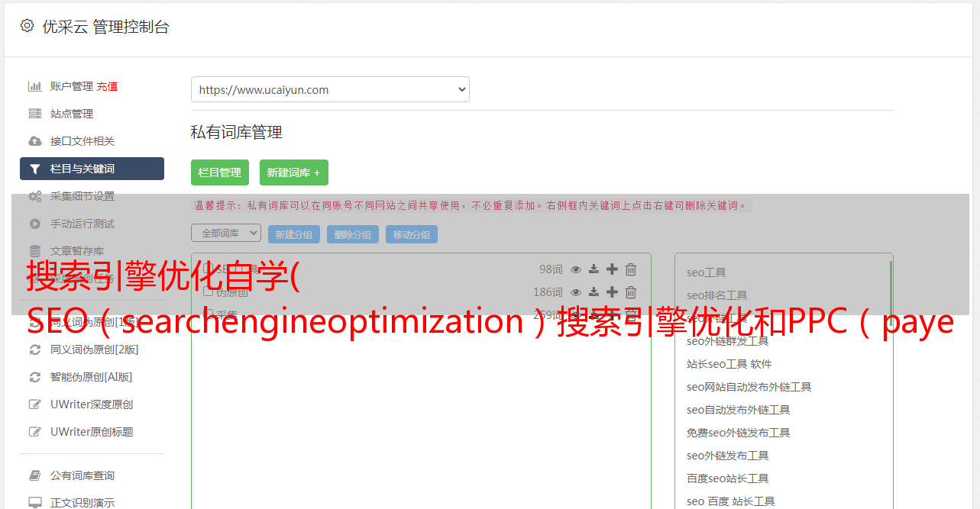
Task: Open the 栏目与关键词 sidebar menu
Action: tap(92, 169)
